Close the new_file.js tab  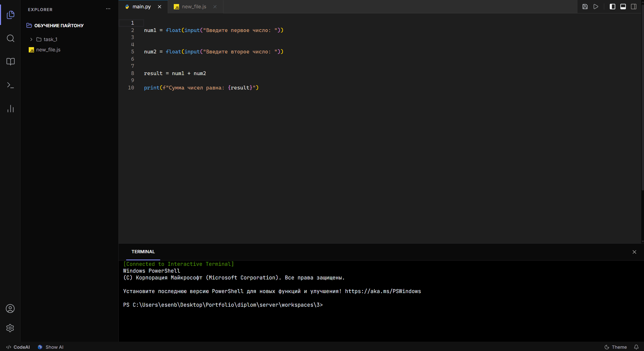pos(215,7)
